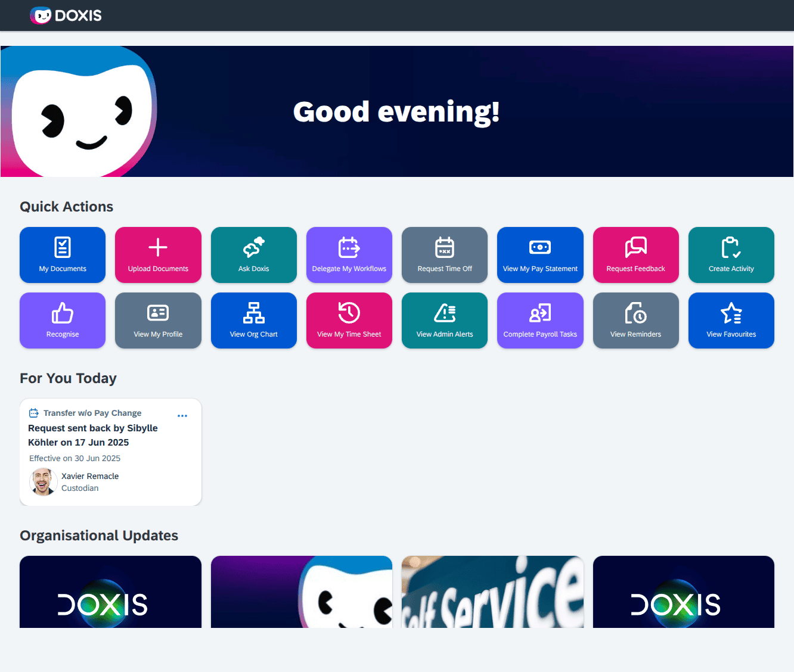View My Pay Statement tile

point(540,255)
